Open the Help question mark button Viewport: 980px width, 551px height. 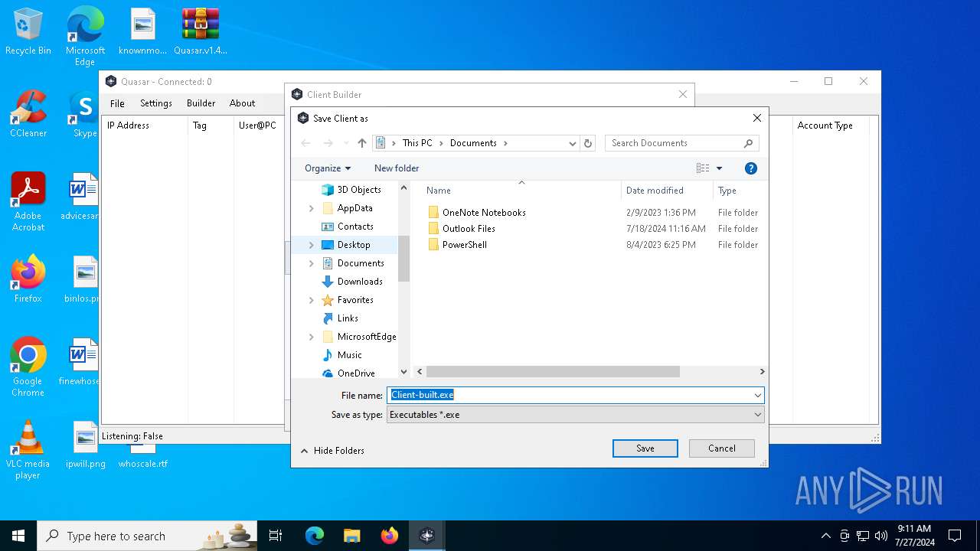751,168
